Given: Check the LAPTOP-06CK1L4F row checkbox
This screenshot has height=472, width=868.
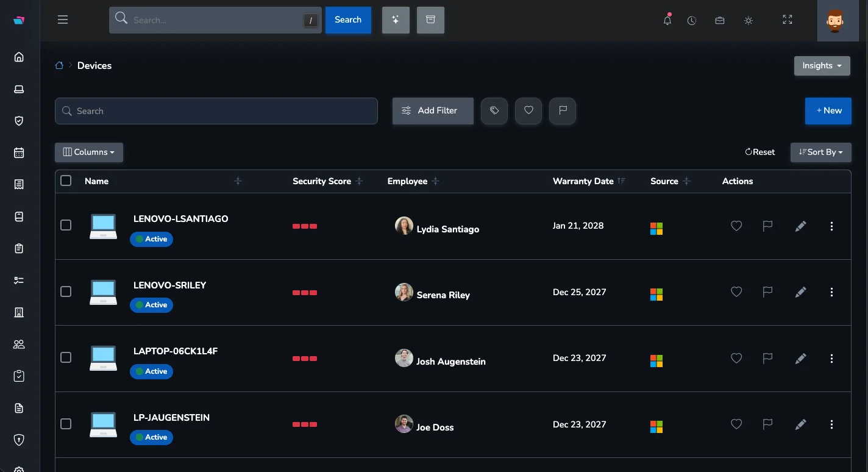Looking at the screenshot, I should pos(66,357).
